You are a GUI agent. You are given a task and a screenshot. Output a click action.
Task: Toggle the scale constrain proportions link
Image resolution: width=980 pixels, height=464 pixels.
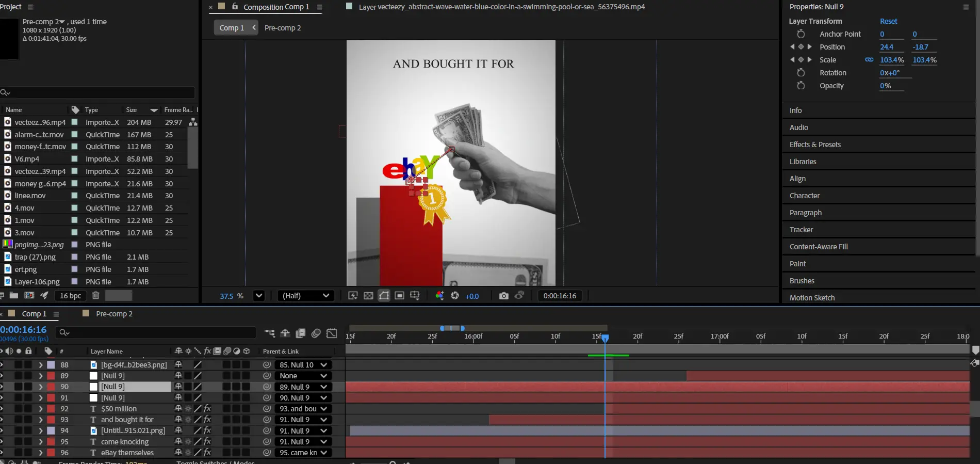[x=869, y=60]
